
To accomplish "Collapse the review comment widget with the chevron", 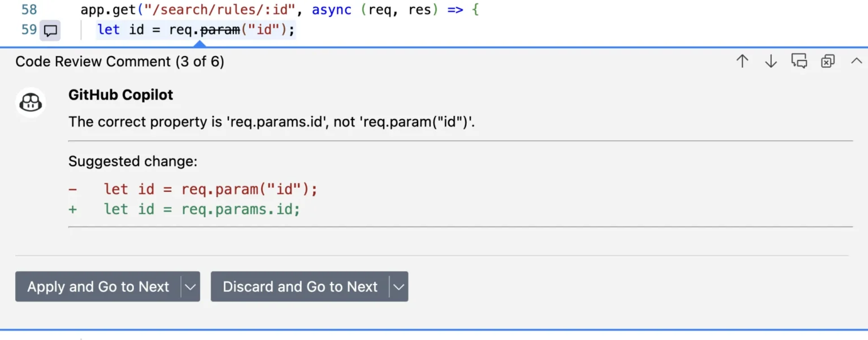I will tap(857, 61).
